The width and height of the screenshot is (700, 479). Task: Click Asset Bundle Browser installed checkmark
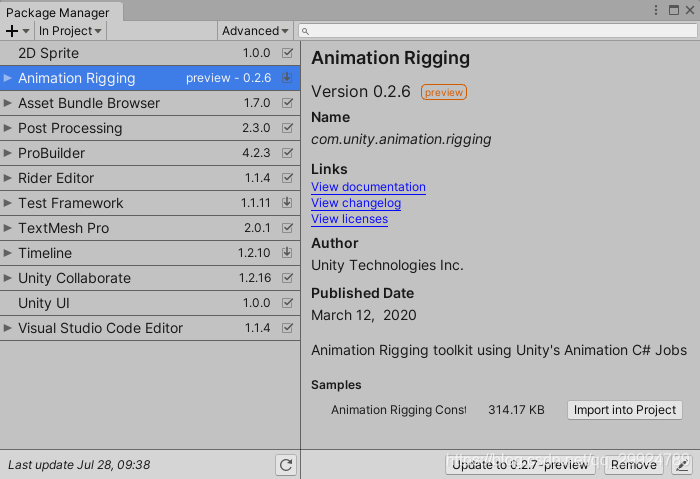tap(288, 103)
